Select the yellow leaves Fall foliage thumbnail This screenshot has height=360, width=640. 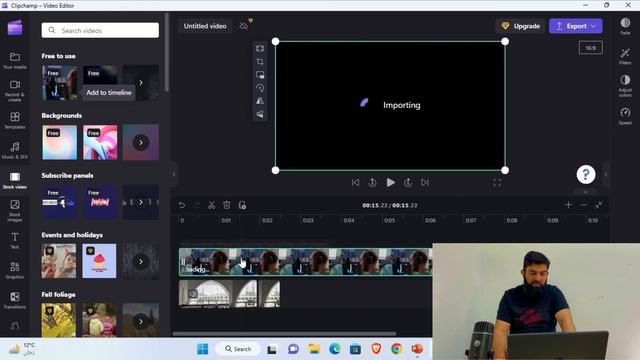click(x=59, y=320)
